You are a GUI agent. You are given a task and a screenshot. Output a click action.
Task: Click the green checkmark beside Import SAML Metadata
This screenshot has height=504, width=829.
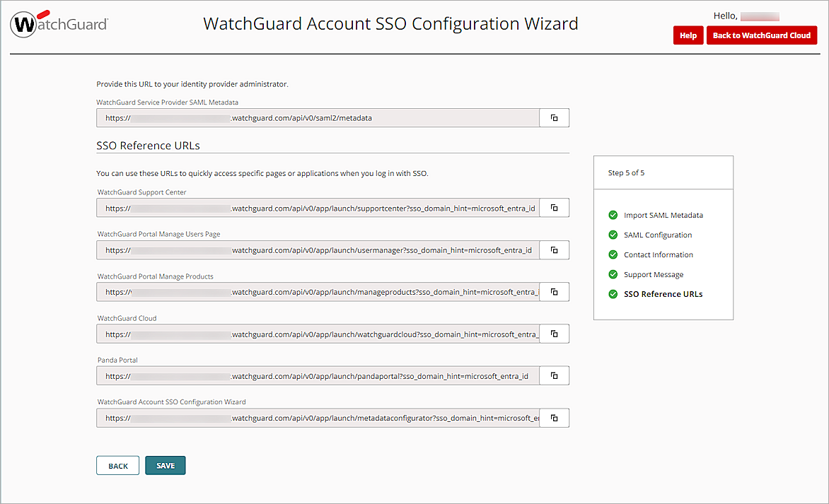(x=612, y=215)
